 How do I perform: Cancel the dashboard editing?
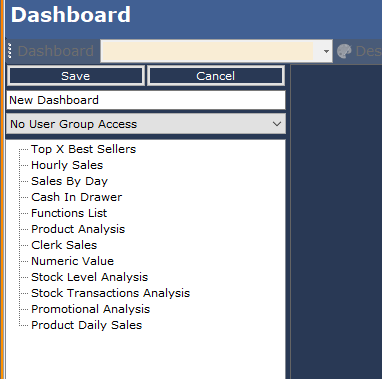(216, 76)
